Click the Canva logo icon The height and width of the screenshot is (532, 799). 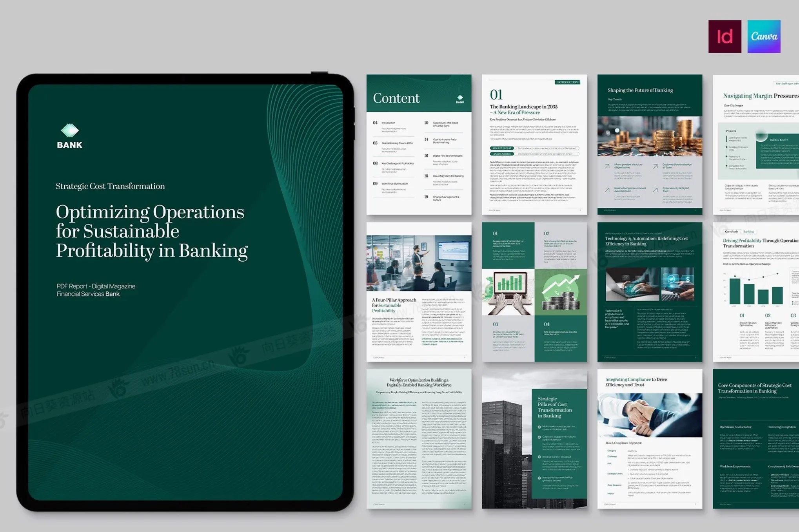point(764,36)
